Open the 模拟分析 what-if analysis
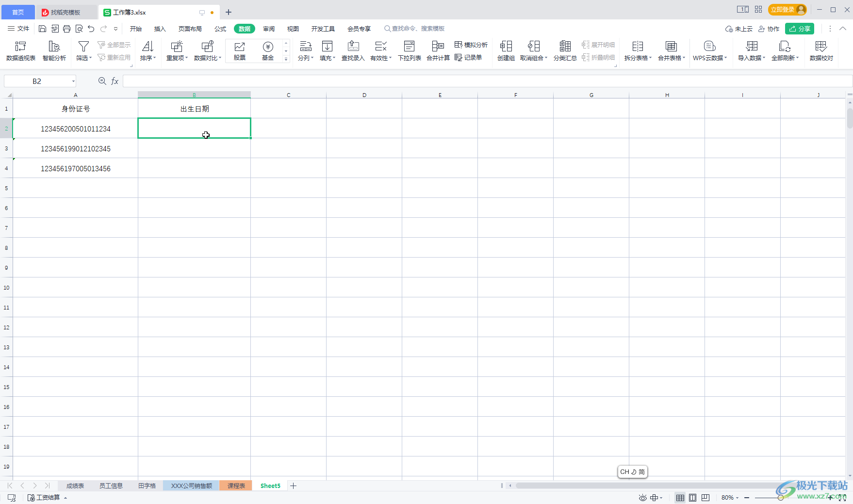 [471, 45]
